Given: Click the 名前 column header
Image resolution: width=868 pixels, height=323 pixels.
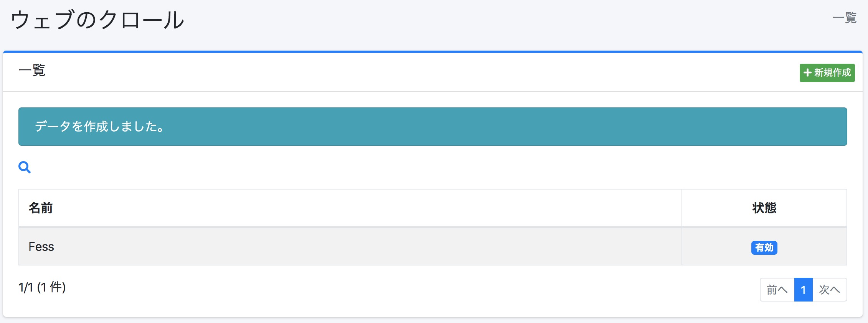Looking at the screenshot, I should coord(41,208).
